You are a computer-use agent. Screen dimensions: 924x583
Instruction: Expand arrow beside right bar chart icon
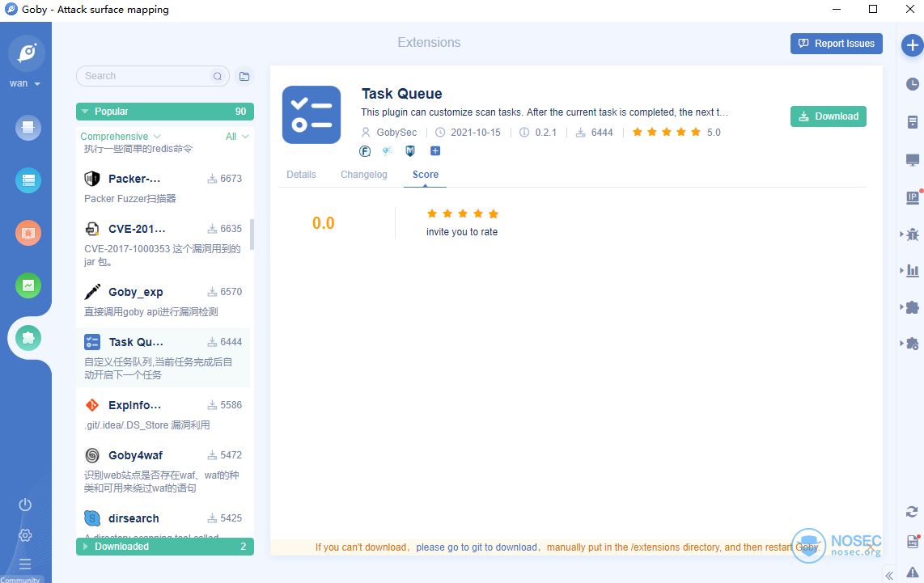[901, 270]
